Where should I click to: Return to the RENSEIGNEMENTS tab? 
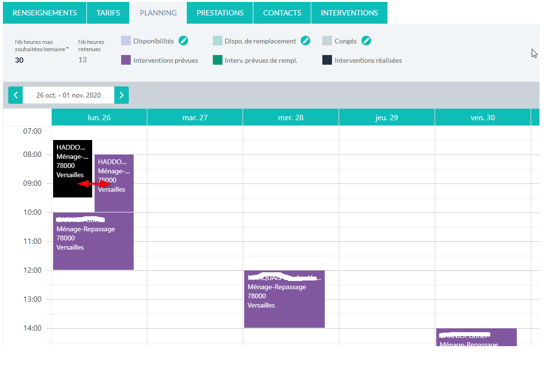click(44, 13)
